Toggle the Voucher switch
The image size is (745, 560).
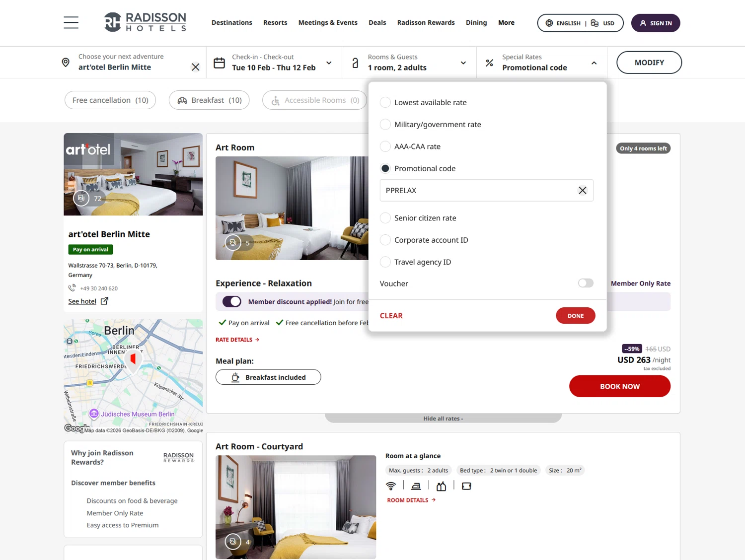[x=586, y=283]
